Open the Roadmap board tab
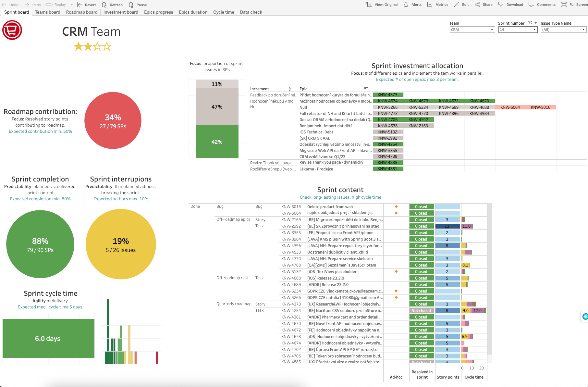 point(82,12)
